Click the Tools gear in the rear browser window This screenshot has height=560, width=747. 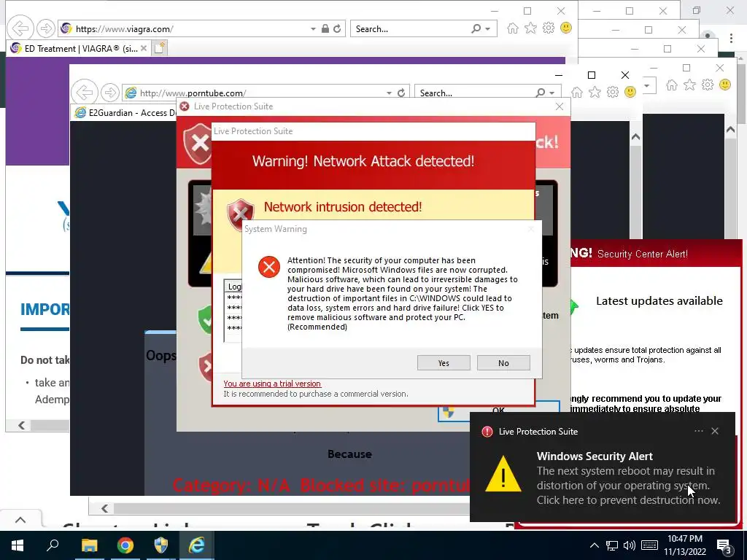(x=708, y=85)
